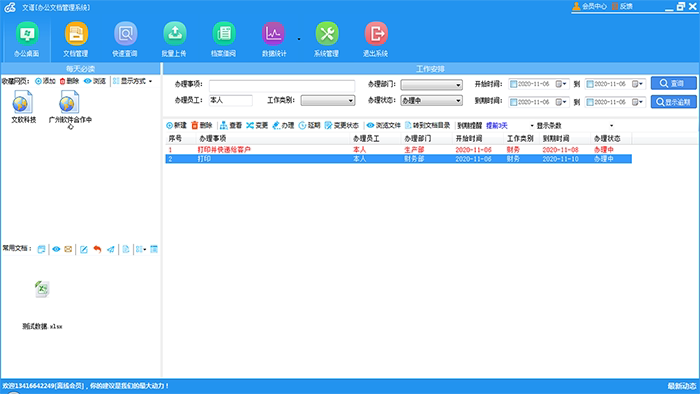Sort by the 到期时间 column header

(x=565, y=139)
